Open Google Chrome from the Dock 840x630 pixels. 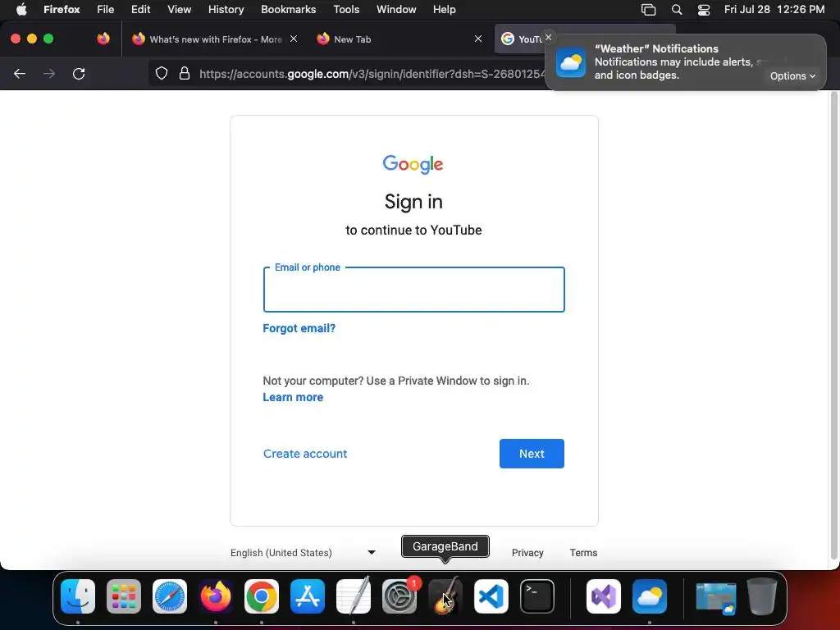pos(262,596)
